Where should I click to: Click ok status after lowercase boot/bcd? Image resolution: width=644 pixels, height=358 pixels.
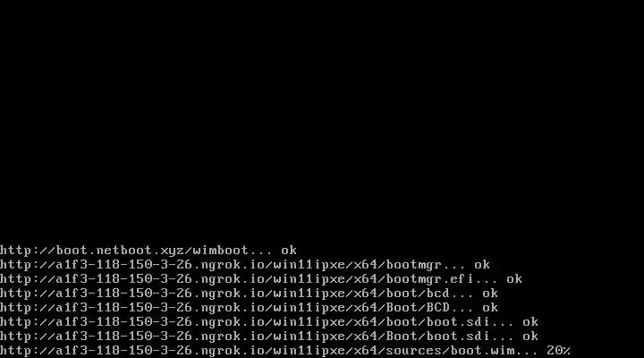click(490, 294)
